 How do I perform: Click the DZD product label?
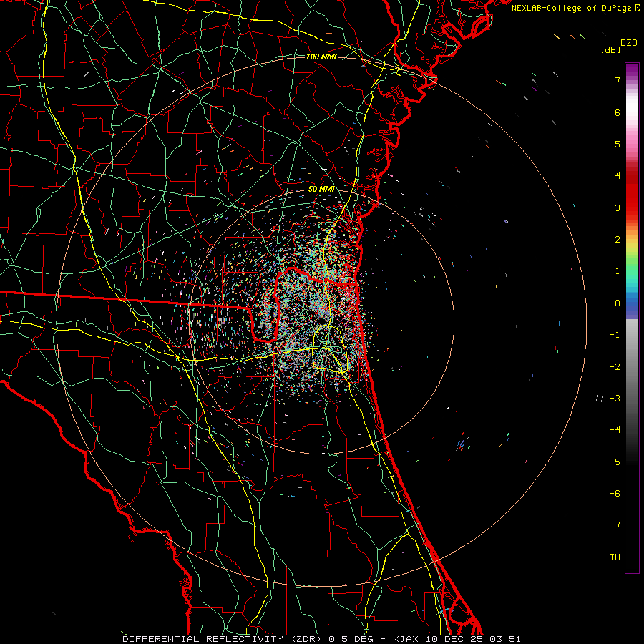629,43
